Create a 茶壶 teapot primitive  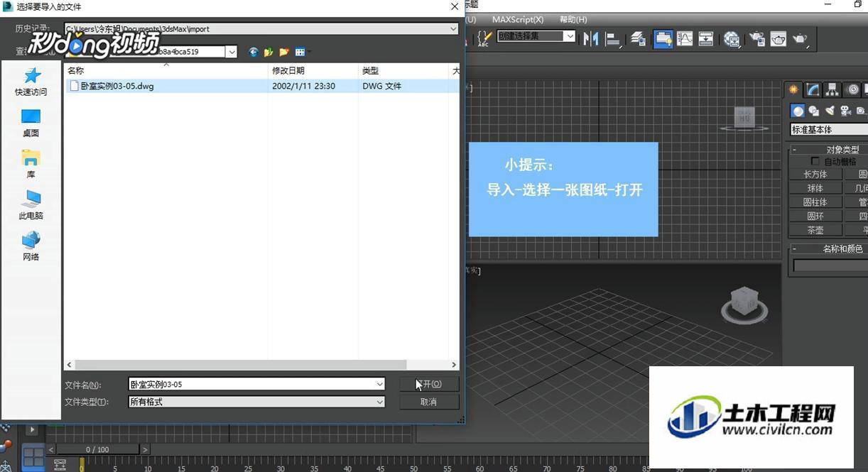point(815,230)
